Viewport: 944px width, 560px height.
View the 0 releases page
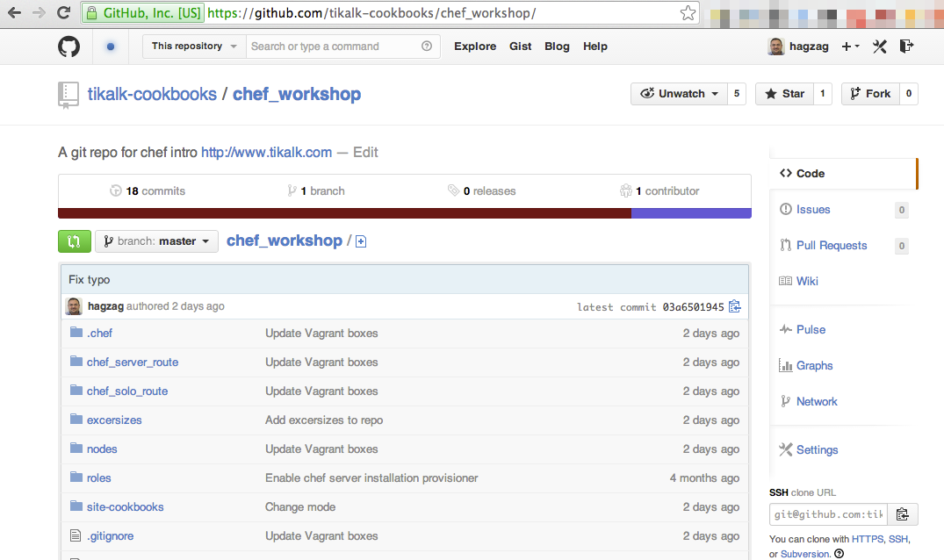[x=481, y=190]
